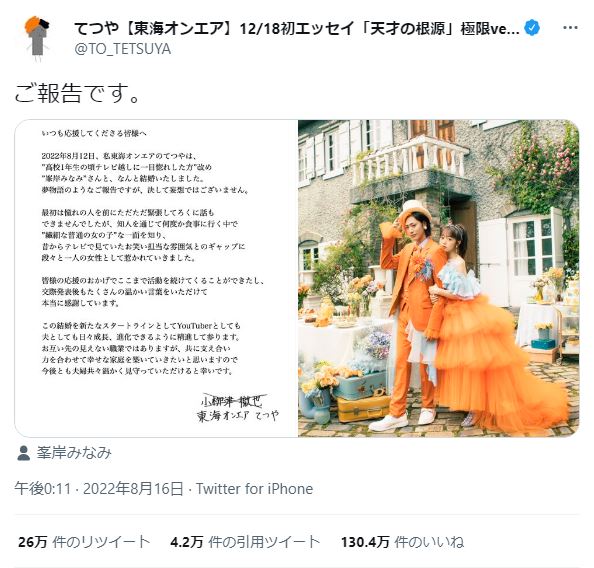The width and height of the screenshot is (594, 568).
Task: Click the 件のいいね label
Action: pos(429,542)
